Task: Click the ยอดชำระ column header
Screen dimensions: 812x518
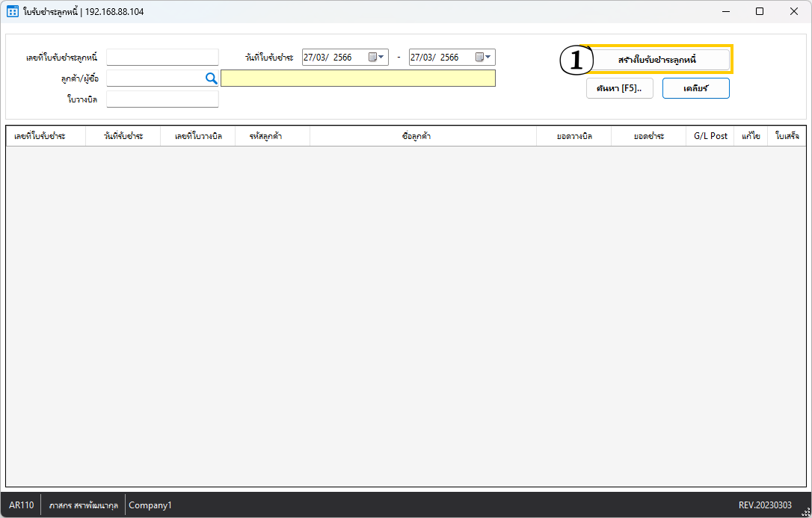Action: 648,136
